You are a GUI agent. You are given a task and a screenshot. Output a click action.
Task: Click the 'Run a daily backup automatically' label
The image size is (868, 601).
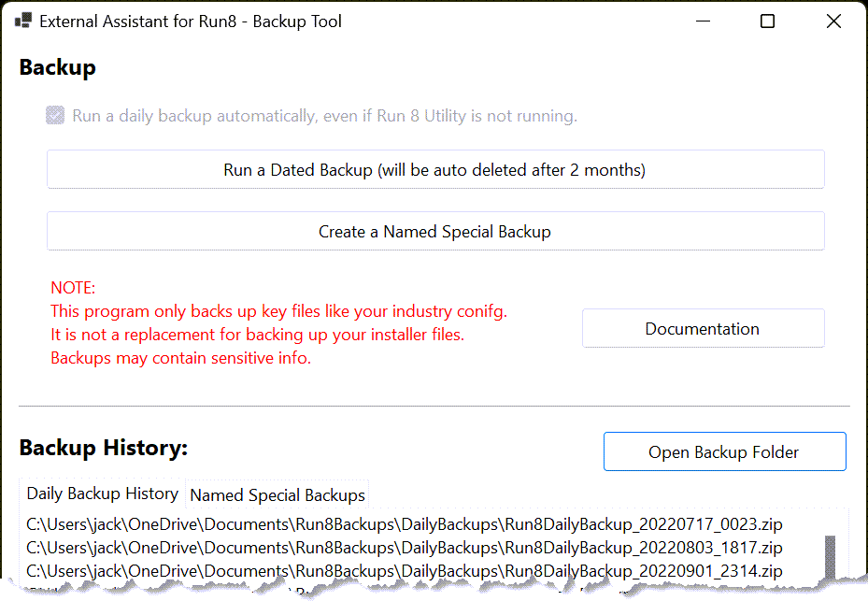pos(324,116)
